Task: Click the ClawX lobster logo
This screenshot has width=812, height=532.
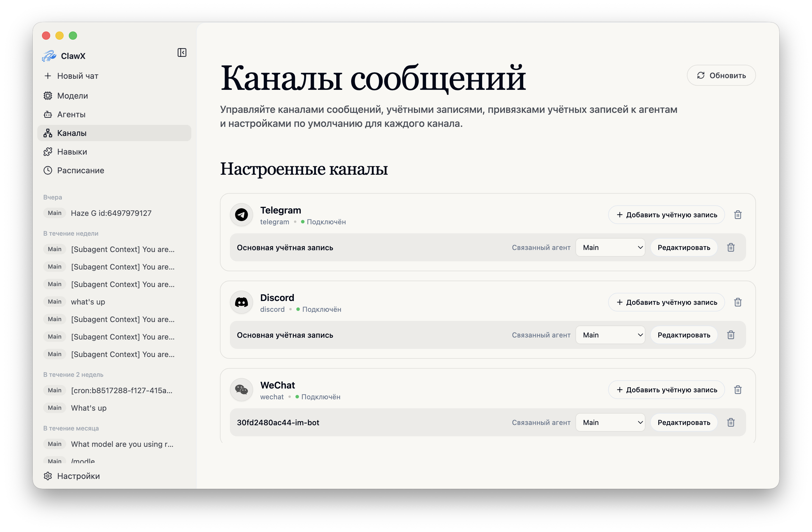Action: [49, 56]
